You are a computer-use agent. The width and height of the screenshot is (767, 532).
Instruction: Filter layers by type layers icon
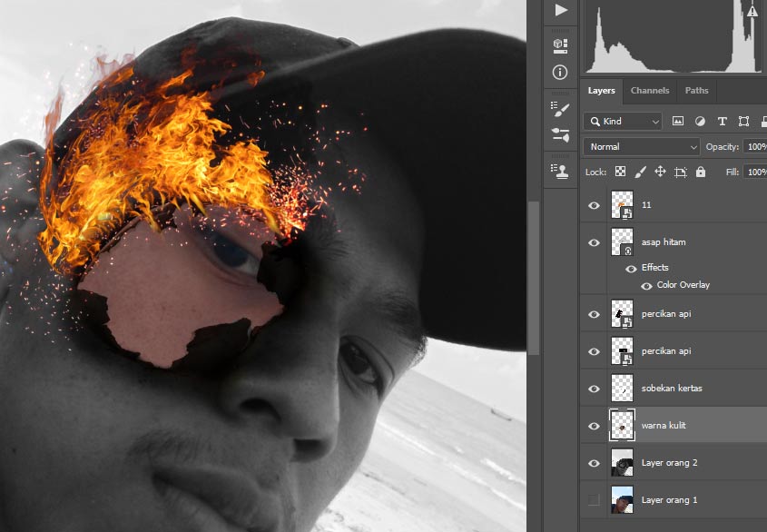[722, 122]
